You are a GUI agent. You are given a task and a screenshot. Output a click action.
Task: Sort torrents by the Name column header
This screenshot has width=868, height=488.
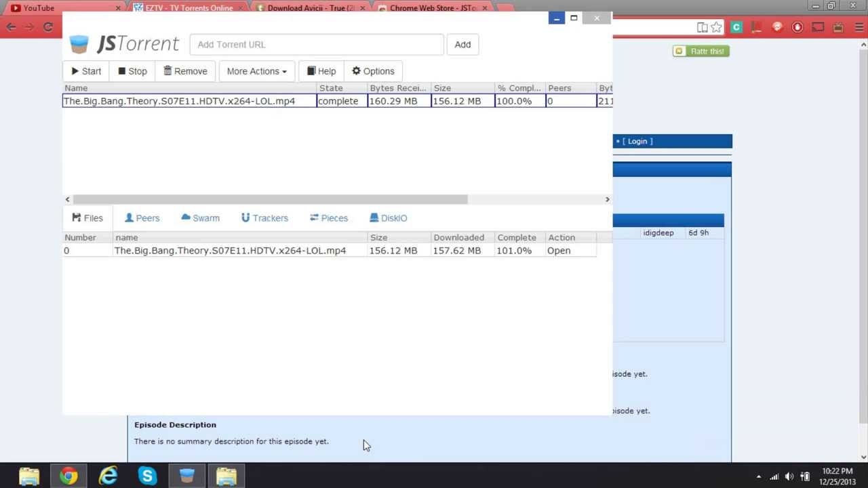189,88
